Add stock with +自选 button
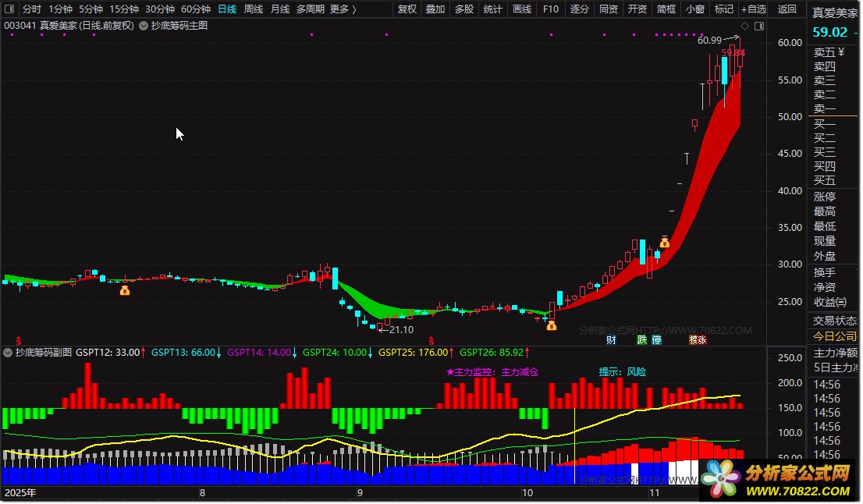The width and height of the screenshot is (863, 504). point(754,9)
